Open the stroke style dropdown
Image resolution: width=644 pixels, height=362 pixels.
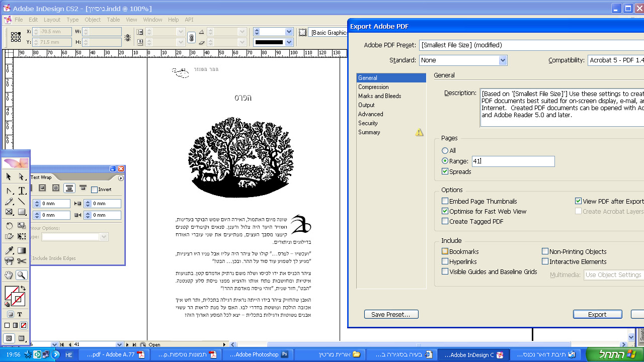pyautogui.click(x=289, y=42)
